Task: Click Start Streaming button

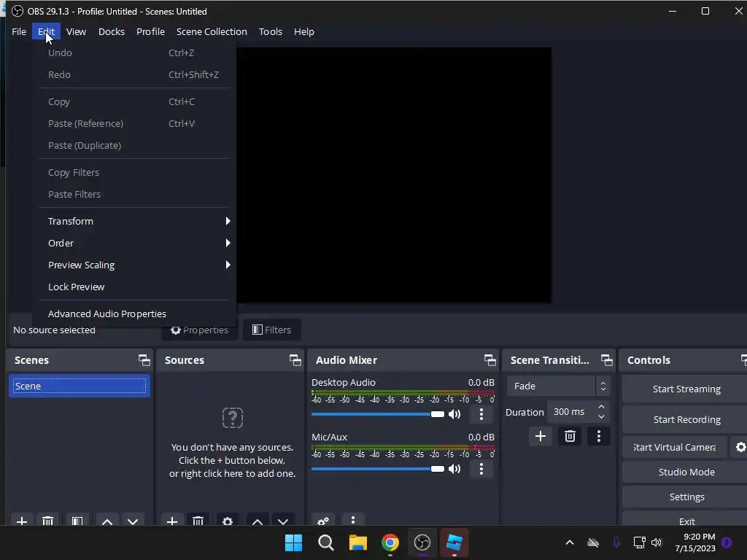Action: point(686,389)
